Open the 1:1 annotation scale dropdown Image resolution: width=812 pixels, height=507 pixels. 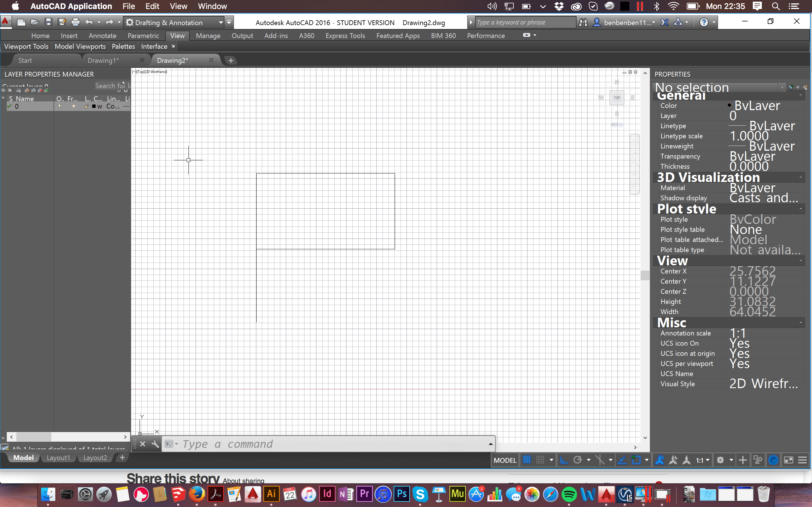[x=707, y=460]
